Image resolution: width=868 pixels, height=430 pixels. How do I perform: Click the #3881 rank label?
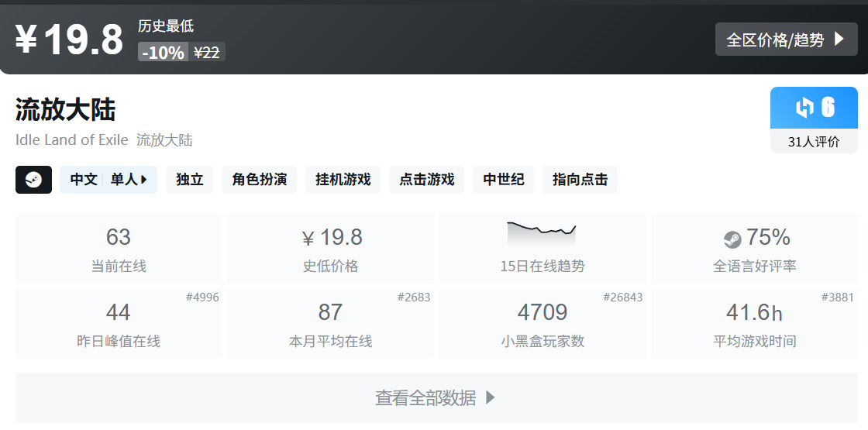(x=838, y=298)
